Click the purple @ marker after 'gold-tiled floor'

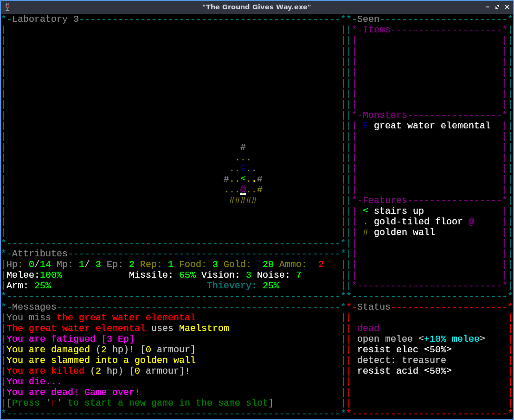[471, 222]
